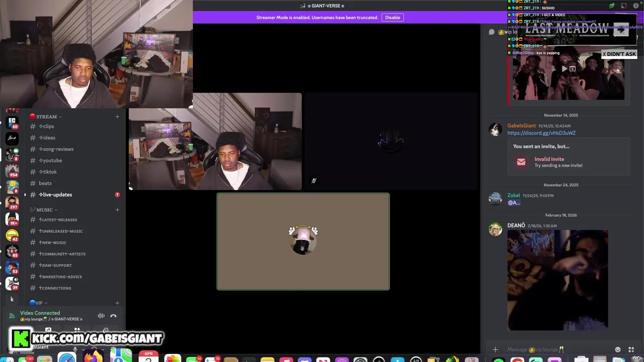Open the server icon with the 297 badge

[12, 203]
